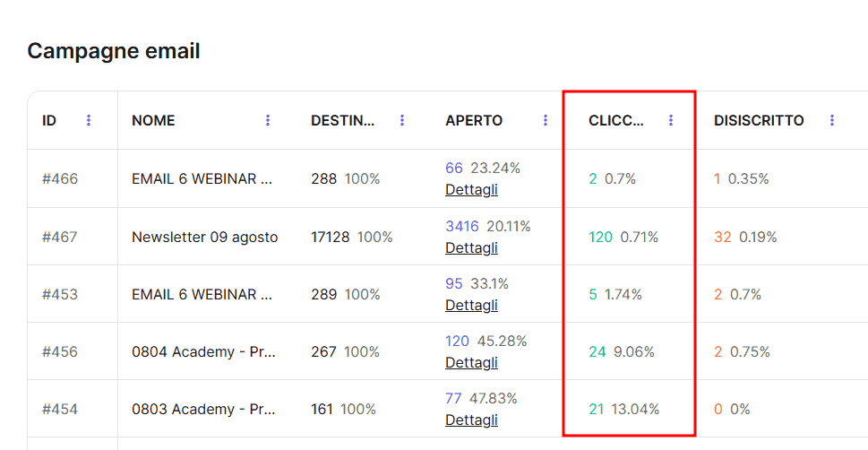This screenshot has width=868, height=450.
Task: Click opened count 66
Action: [454, 168]
